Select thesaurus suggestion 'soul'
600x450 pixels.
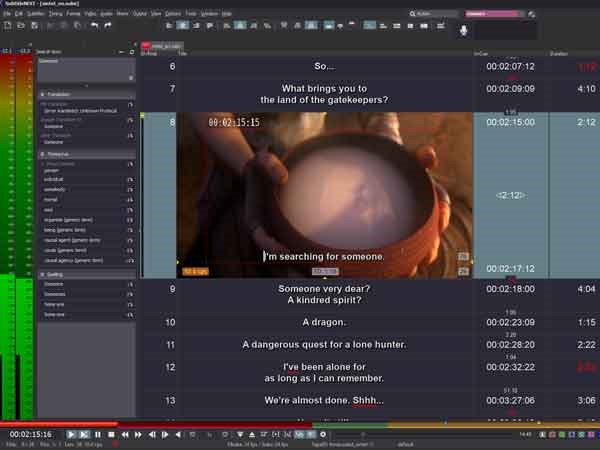(49, 210)
